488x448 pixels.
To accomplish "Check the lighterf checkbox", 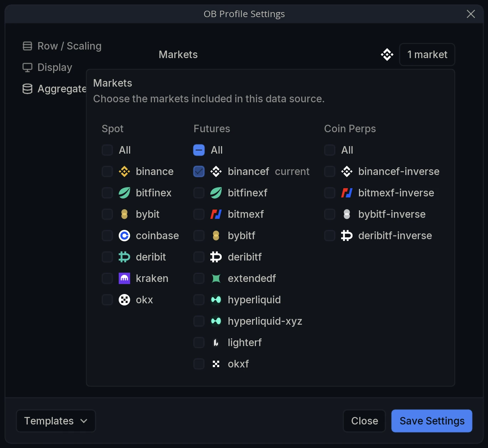I will [199, 343].
